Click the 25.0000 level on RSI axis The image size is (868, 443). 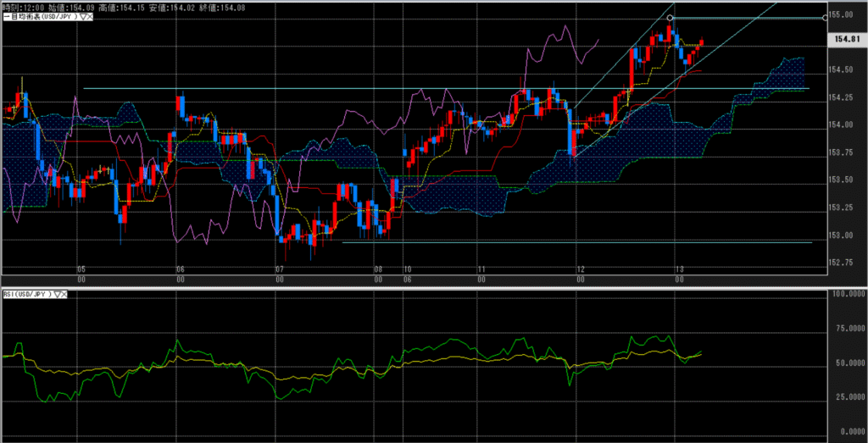tap(846, 396)
